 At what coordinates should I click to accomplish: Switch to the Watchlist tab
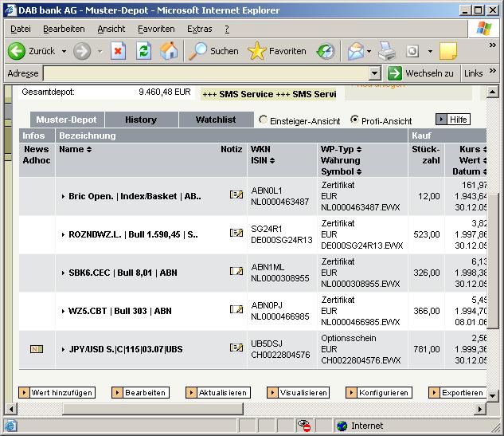(x=216, y=120)
